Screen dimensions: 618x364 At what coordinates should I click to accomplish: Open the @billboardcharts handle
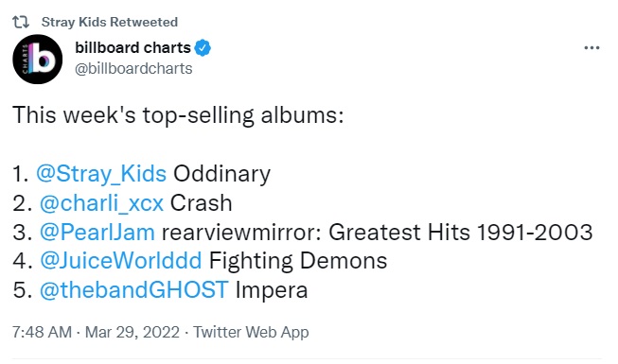[x=133, y=68]
